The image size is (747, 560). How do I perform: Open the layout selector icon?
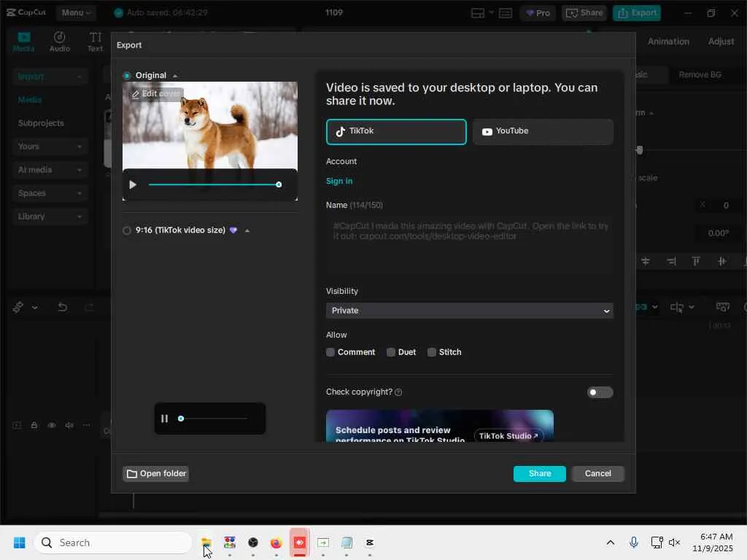[478, 13]
